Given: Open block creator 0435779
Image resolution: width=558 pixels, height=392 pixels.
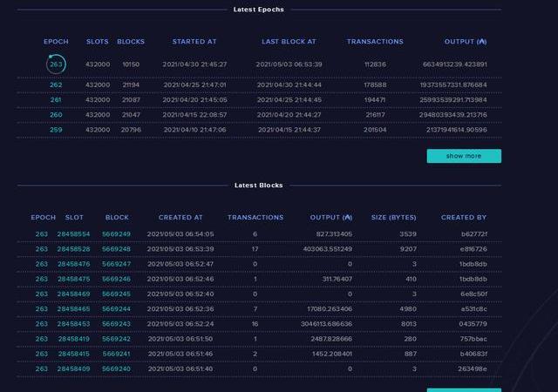Looking at the screenshot, I should tap(474, 324).
